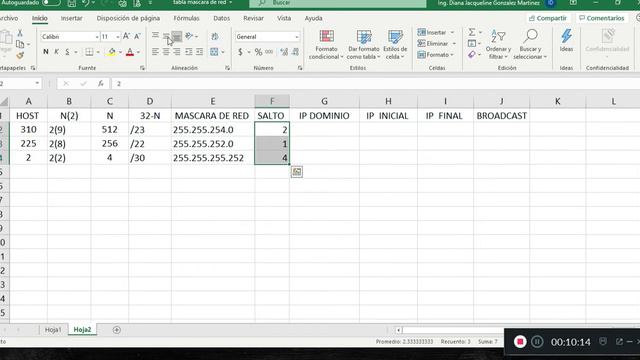Screen dimensions: 640x360
Task: Click the Ideas lightning icon
Action: pos(566,40)
